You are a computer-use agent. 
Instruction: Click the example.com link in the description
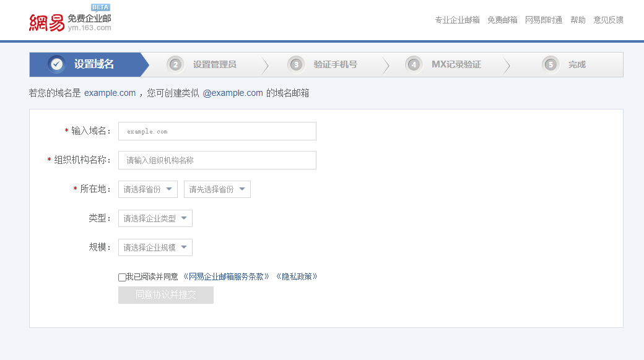tap(110, 93)
